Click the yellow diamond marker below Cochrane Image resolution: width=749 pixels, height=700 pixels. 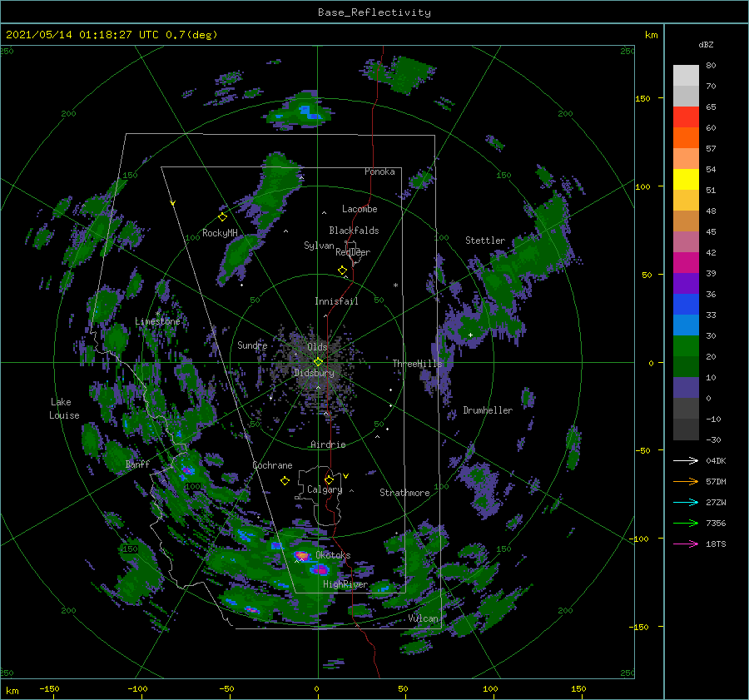[285, 481]
